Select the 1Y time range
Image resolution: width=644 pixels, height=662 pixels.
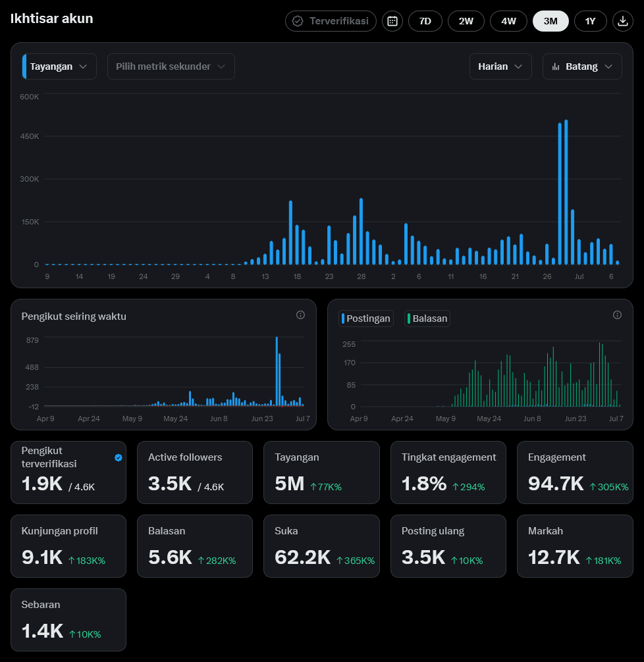click(590, 21)
